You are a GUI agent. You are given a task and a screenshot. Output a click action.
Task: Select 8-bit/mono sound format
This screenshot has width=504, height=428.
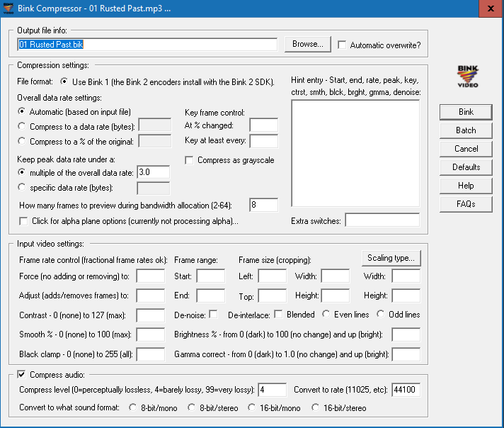coord(133,407)
